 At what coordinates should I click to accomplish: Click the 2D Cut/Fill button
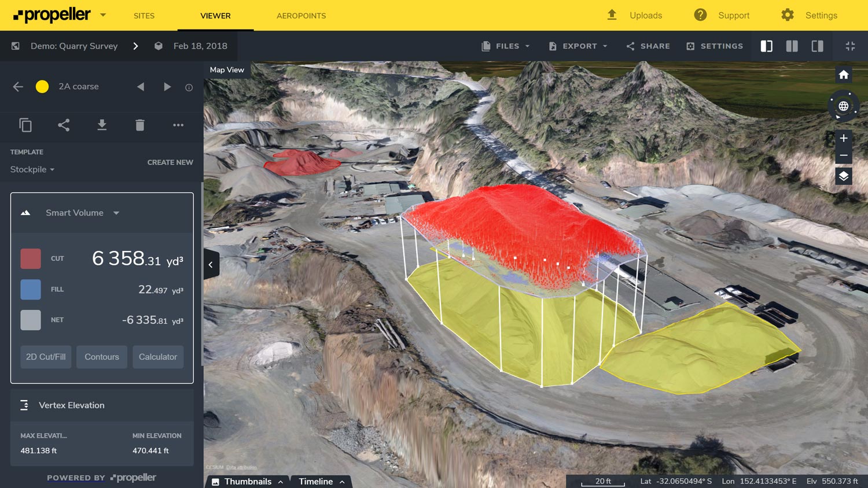[46, 357]
